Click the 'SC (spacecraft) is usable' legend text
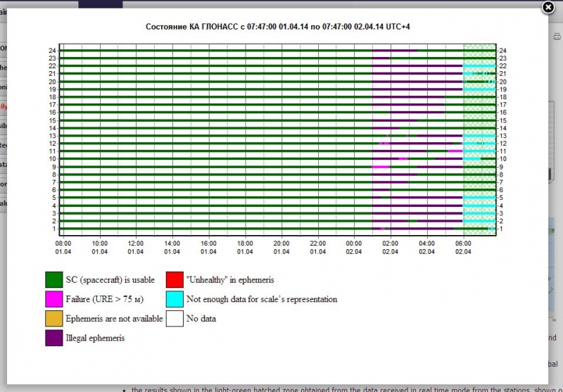Screen dimensions: 563x392 [x=110, y=279]
